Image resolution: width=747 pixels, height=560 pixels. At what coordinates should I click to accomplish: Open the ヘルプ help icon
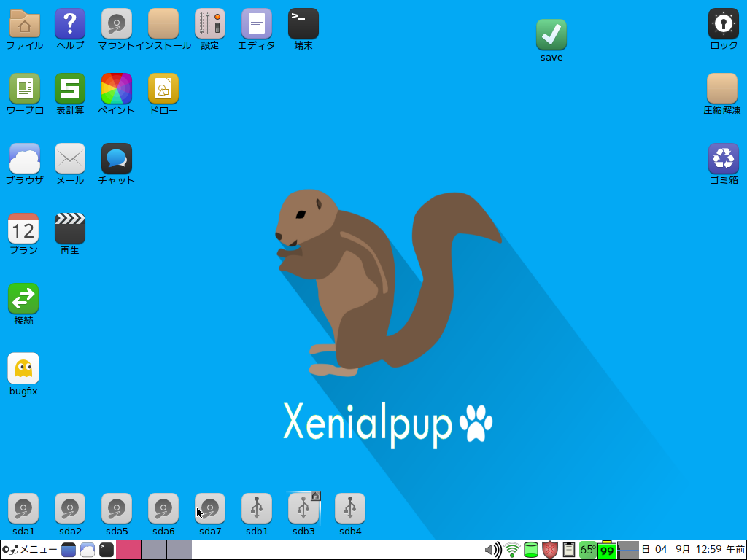coord(70,24)
